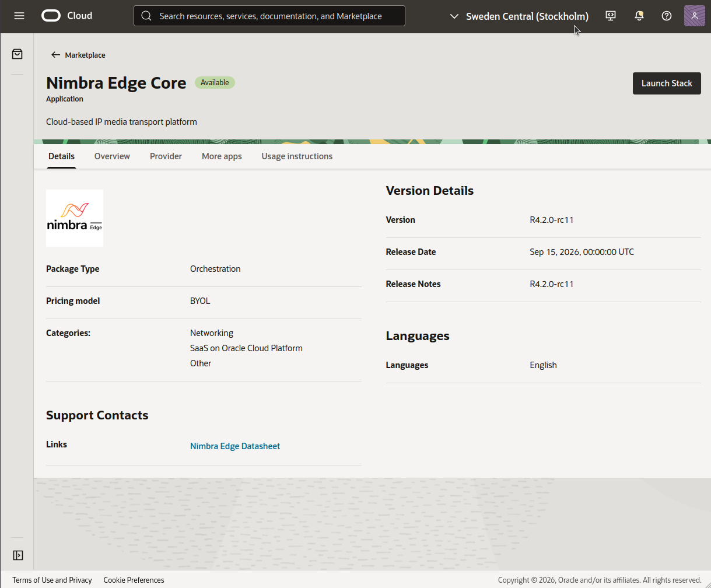Go back to Marketplace link
Viewport: 711px width, 588px height.
point(85,55)
